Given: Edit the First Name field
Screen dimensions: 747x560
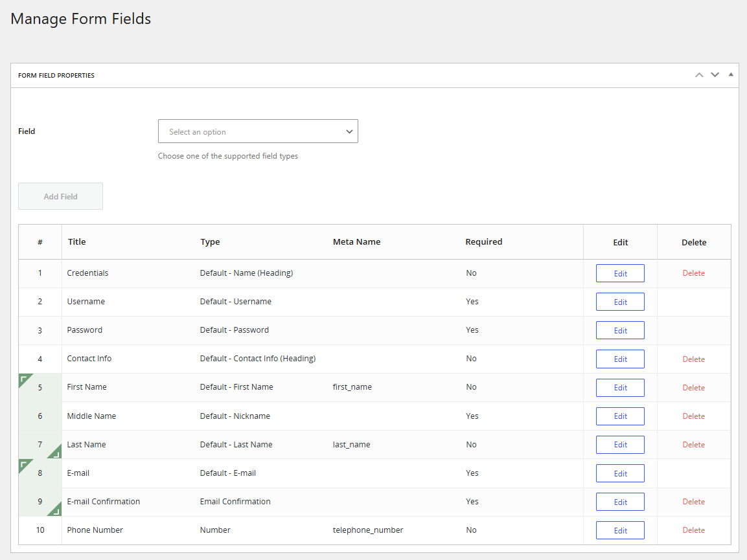Looking at the screenshot, I should point(620,388).
